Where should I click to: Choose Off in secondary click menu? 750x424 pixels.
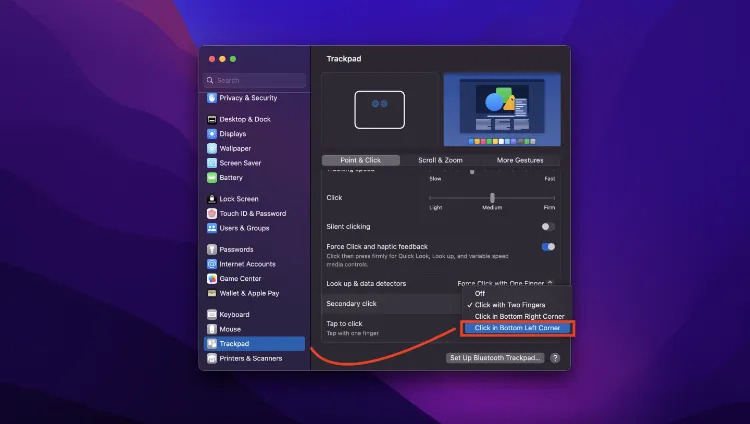480,293
